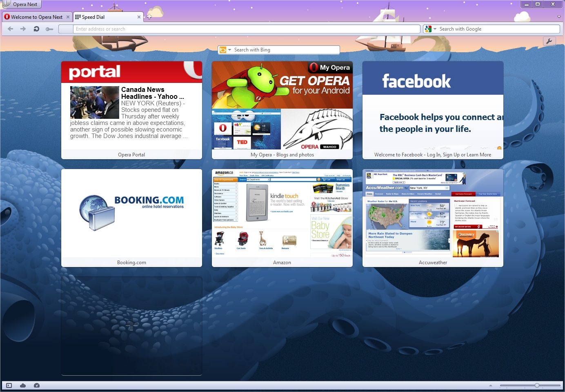Reload the page with the refresh icon
The width and height of the screenshot is (565, 392).
pos(36,29)
